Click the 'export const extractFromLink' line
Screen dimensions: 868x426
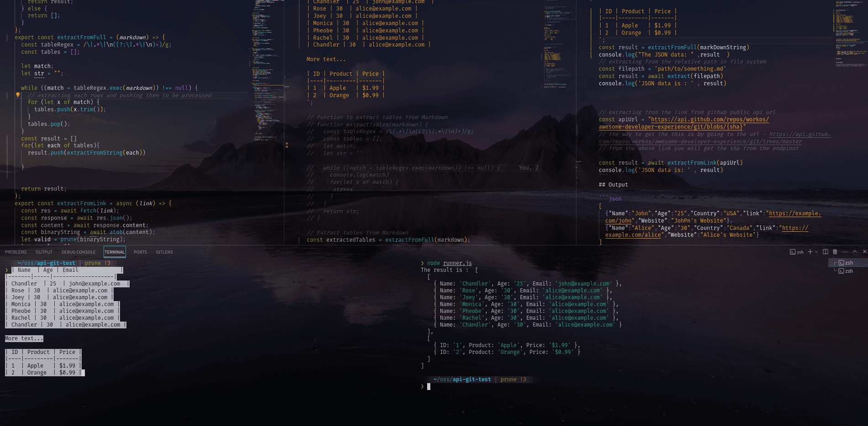tap(93, 203)
